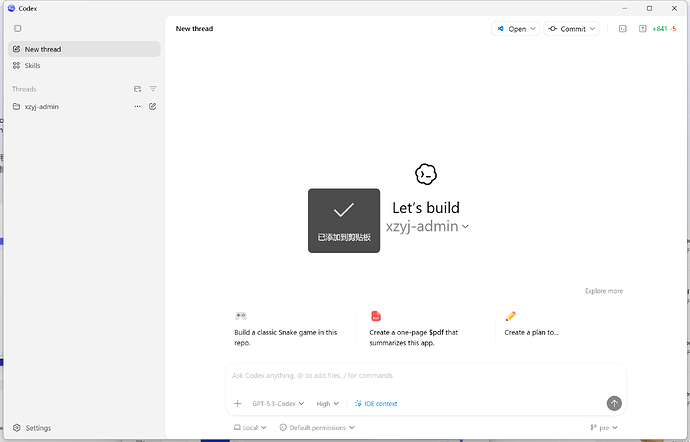
Task: Expand the xzyj-admin project selector chevron
Action: click(465, 227)
